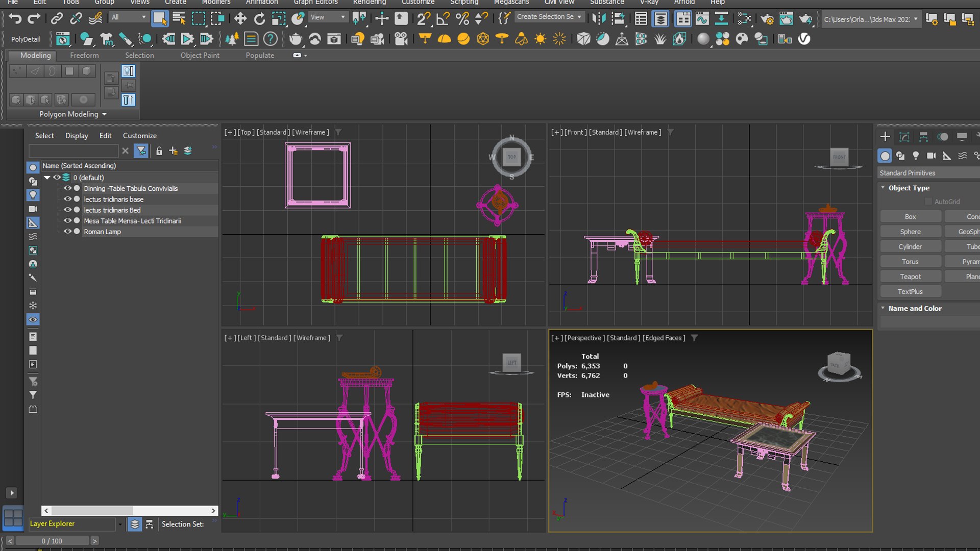
Task: Open the Object Paint ribbon tab
Action: [200, 55]
